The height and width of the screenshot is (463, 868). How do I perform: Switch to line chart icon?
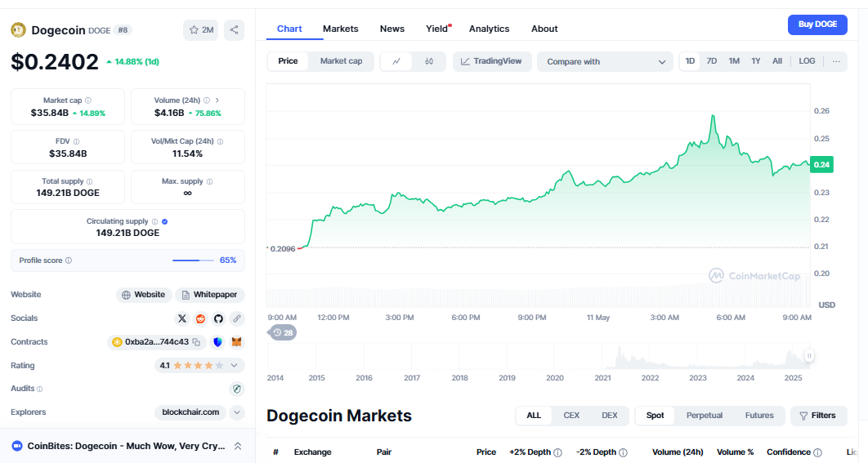396,61
